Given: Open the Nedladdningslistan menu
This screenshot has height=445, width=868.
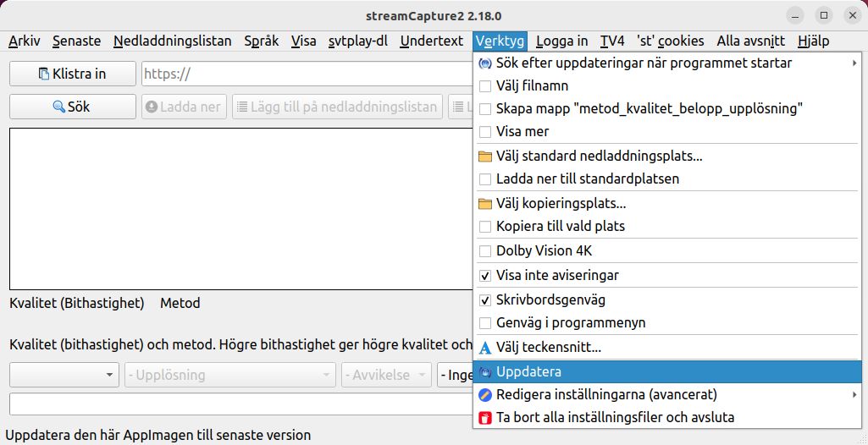Looking at the screenshot, I should [172, 41].
